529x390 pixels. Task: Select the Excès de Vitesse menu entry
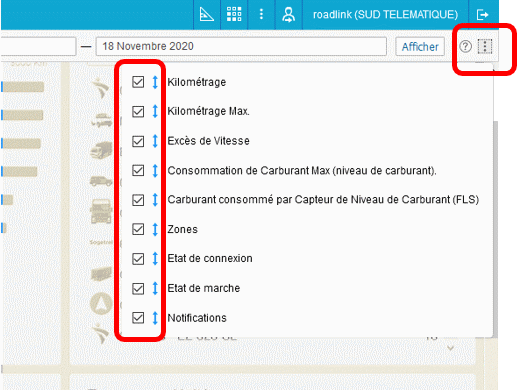(x=208, y=141)
